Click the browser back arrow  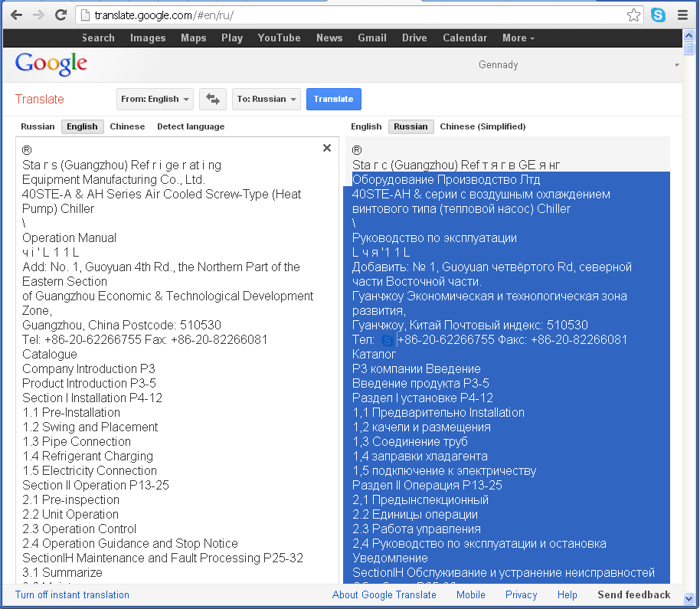pyautogui.click(x=17, y=15)
